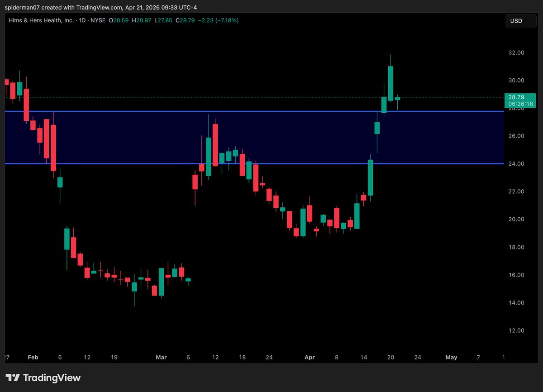
Task: Click the 20.00 price axis label
Action: [x=516, y=220]
